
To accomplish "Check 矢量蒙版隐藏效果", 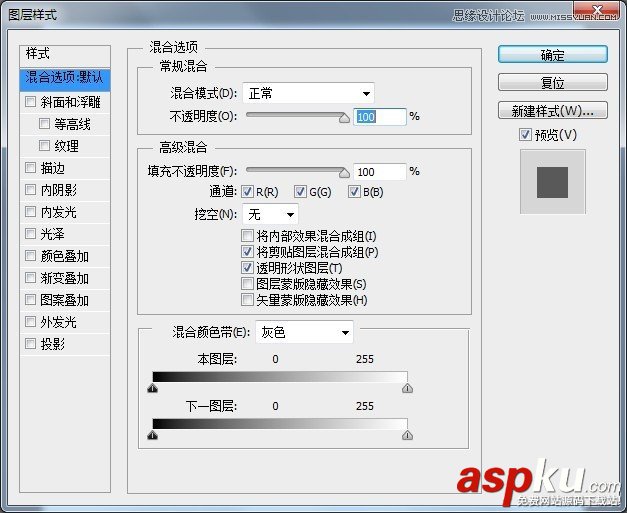I will (x=247, y=299).
